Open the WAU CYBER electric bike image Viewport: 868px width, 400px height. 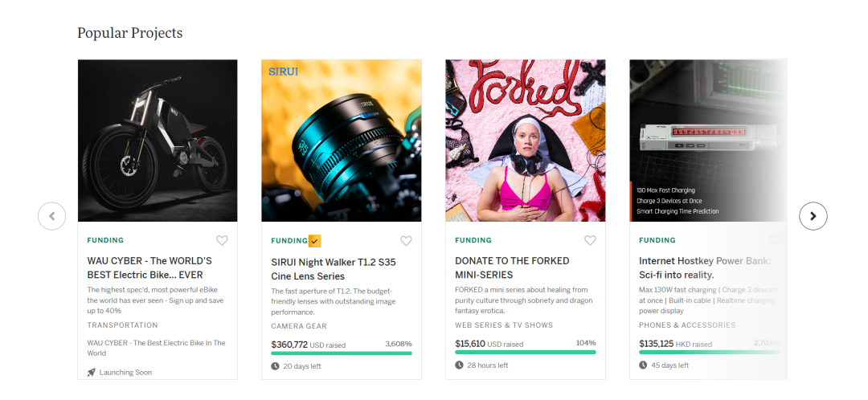158,141
